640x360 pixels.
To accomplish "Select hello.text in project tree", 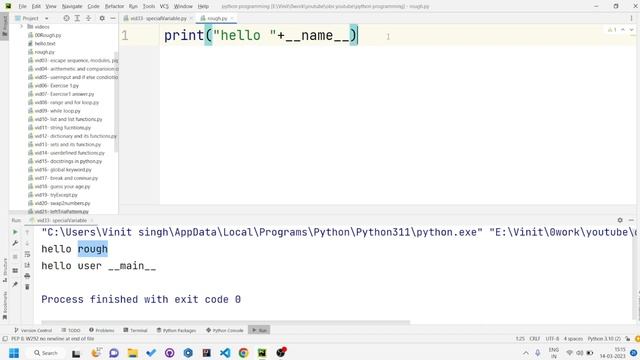I will click(x=45, y=44).
